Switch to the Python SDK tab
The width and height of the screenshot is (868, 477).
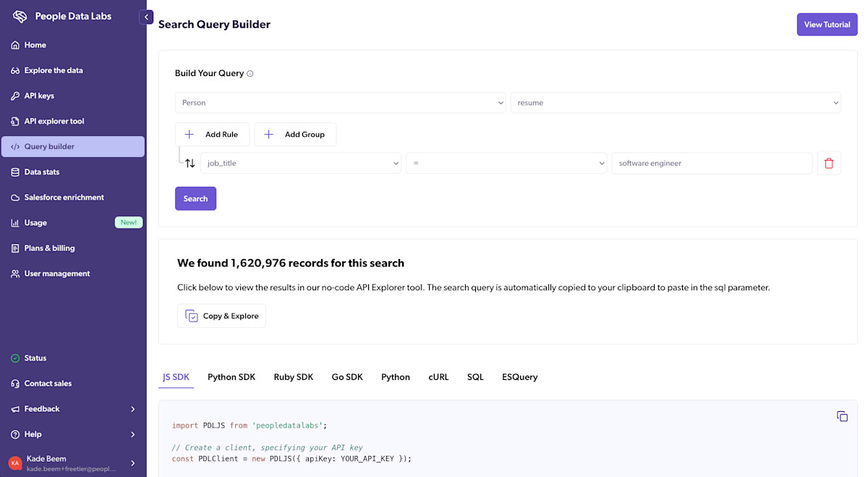tap(231, 376)
